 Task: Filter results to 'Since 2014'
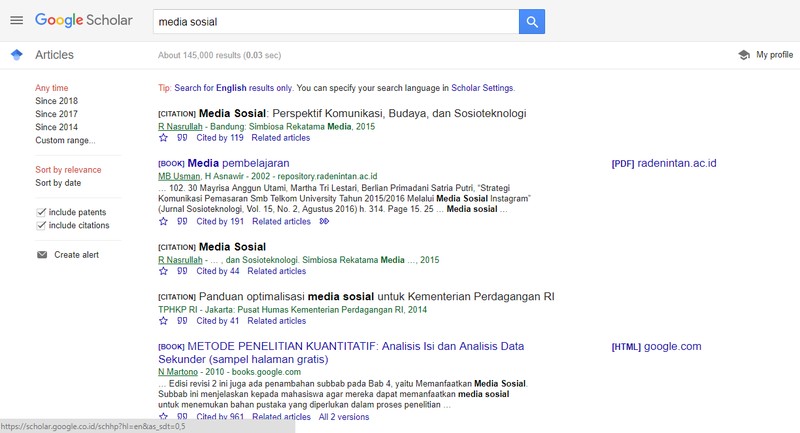pyautogui.click(x=56, y=128)
